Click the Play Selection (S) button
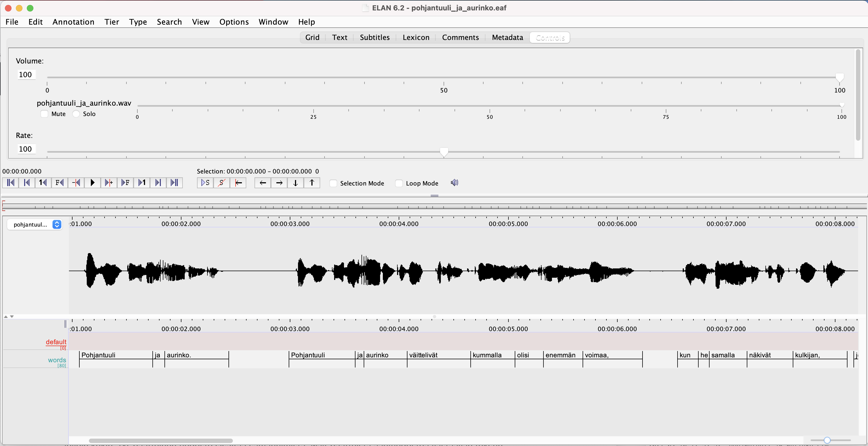868x446 pixels. (205, 183)
